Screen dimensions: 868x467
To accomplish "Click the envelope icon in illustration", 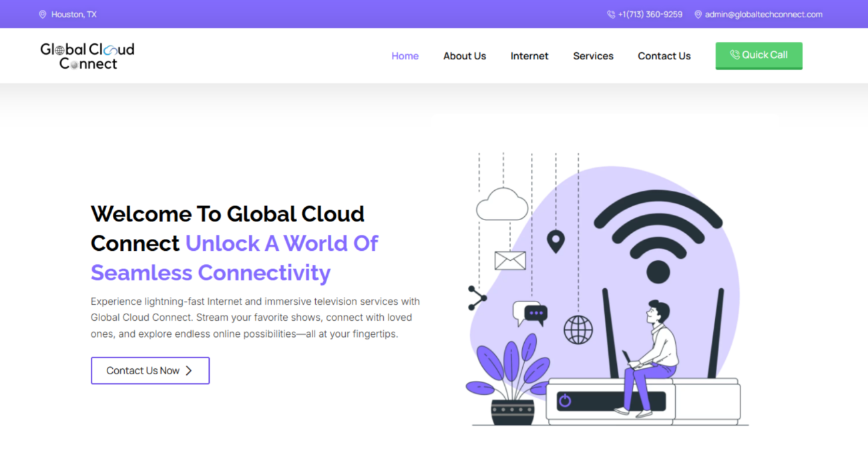I will (510, 260).
